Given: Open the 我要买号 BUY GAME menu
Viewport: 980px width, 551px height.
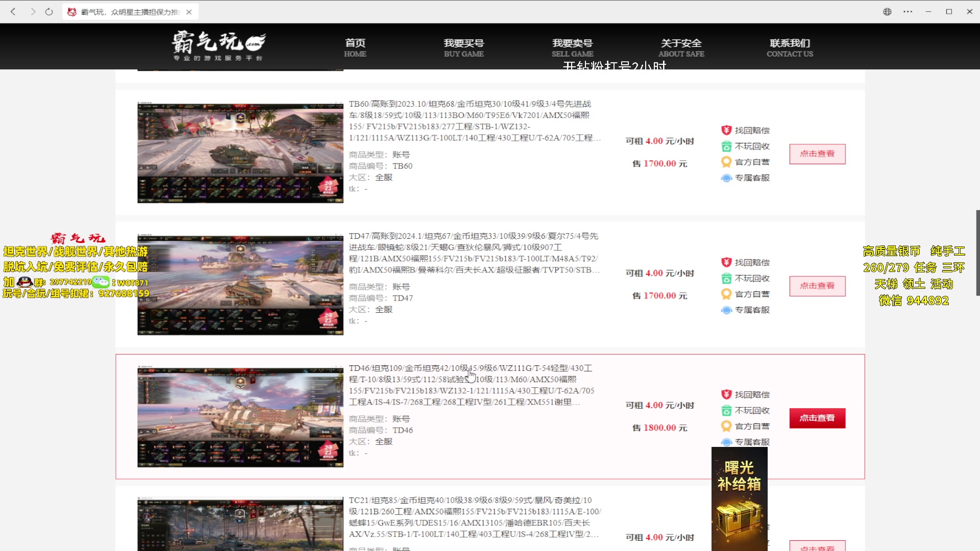Looking at the screenshot, I should [x=463, y=48].
